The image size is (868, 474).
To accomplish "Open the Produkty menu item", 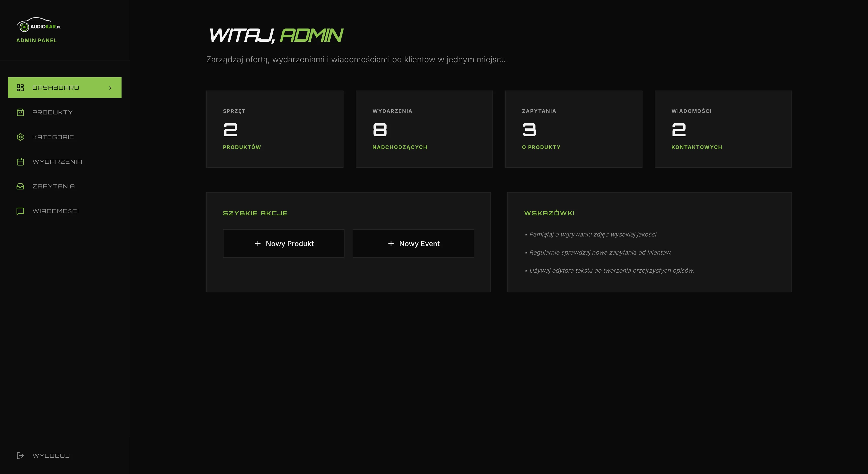I will coord(53,112).
